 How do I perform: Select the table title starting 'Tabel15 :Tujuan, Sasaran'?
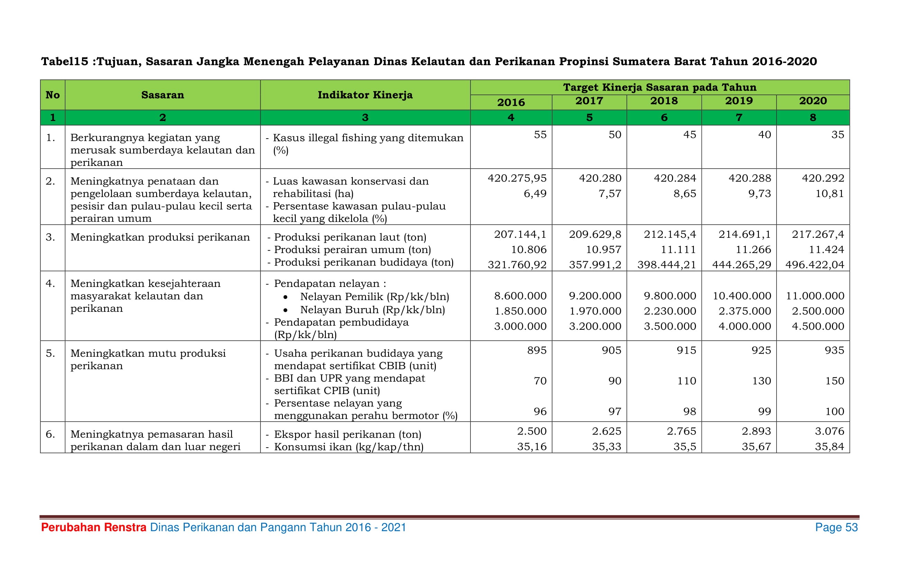[429, 61]
